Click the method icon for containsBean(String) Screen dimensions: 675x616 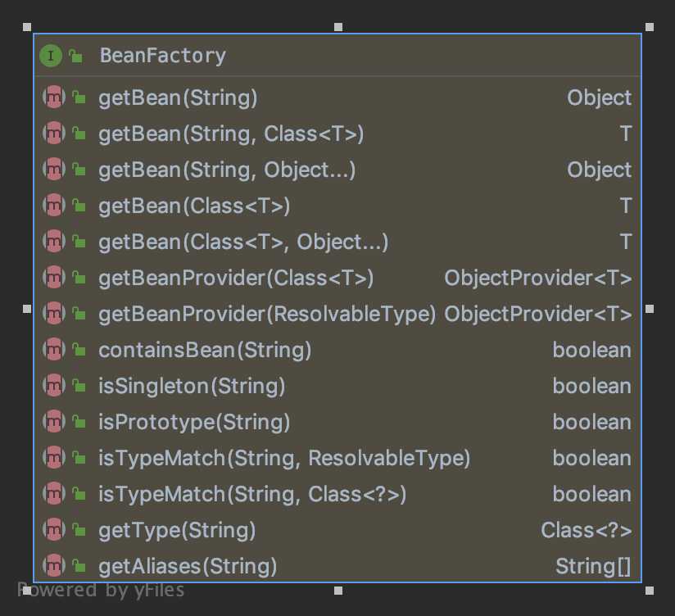pos(54,350)
